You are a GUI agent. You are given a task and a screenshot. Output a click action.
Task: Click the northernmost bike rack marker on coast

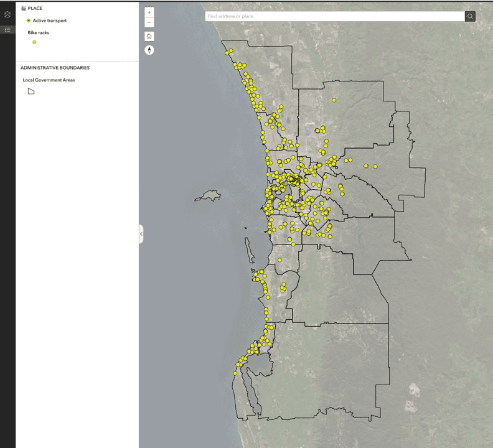coord(230,51)
